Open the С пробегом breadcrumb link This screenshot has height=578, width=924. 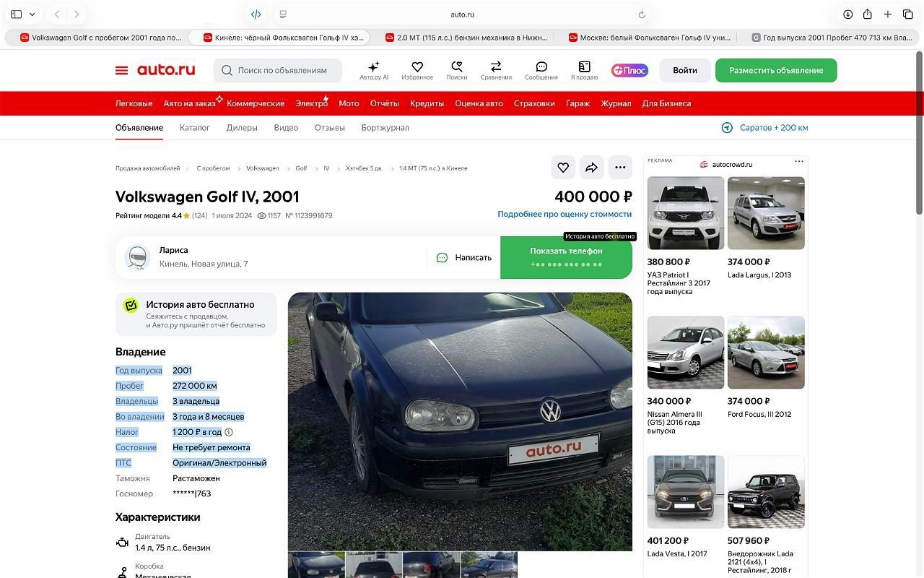click(213, 168)
